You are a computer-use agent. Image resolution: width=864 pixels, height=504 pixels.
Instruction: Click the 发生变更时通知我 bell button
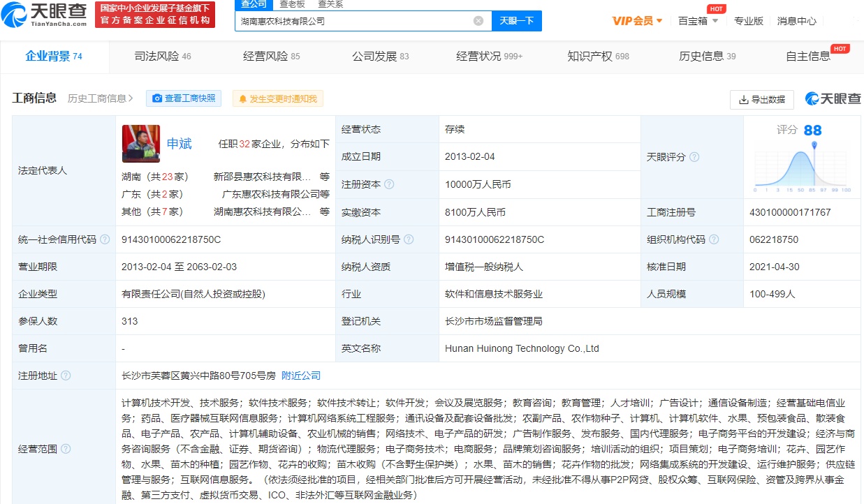pyautogui.click(x=277, y=99)
